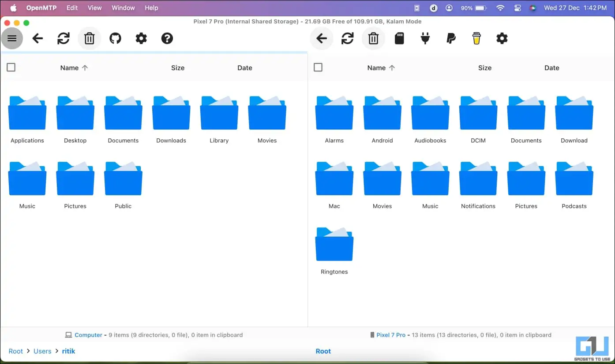Click the PayPal donate icon
615x364 pixels.
click(x=451, y=38)
